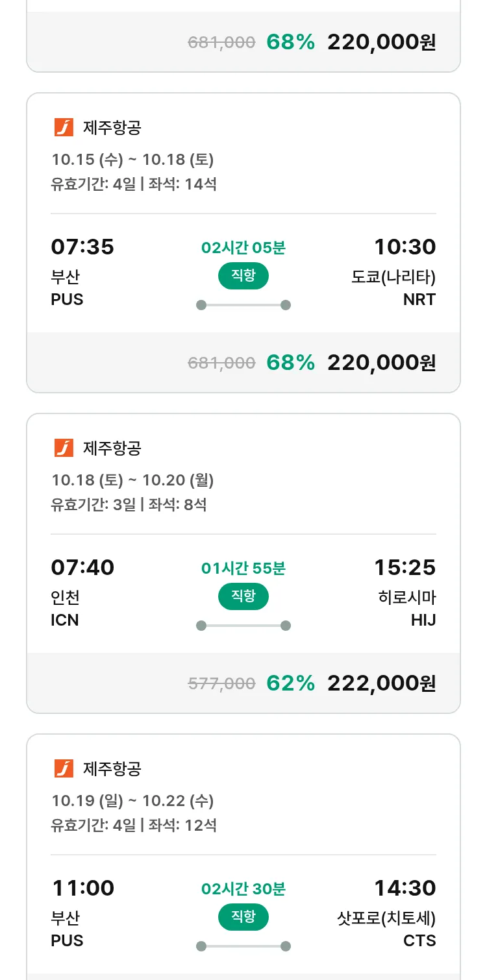Viewport: 487px width, 980px height.
Task: Click the Jeju Air logo on the 10.15–10.18 flight
Action: pos(64,128)
